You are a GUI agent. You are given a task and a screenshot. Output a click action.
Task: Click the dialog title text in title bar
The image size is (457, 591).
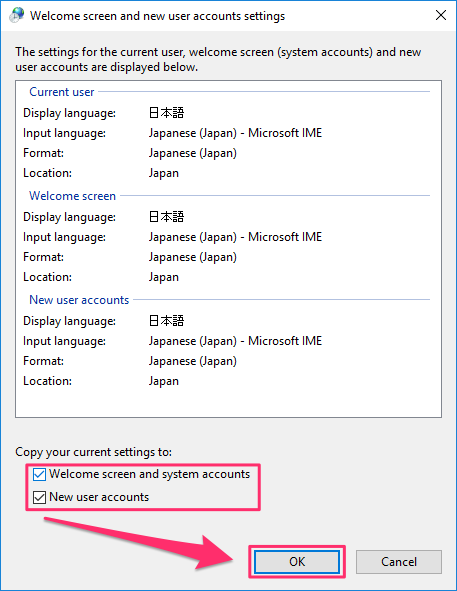[157, 16]
